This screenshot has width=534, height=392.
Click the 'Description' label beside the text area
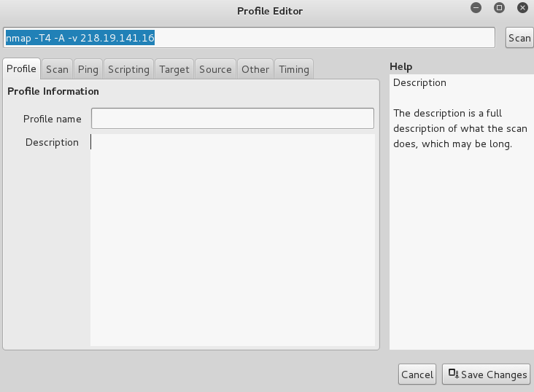click(52, 142)
